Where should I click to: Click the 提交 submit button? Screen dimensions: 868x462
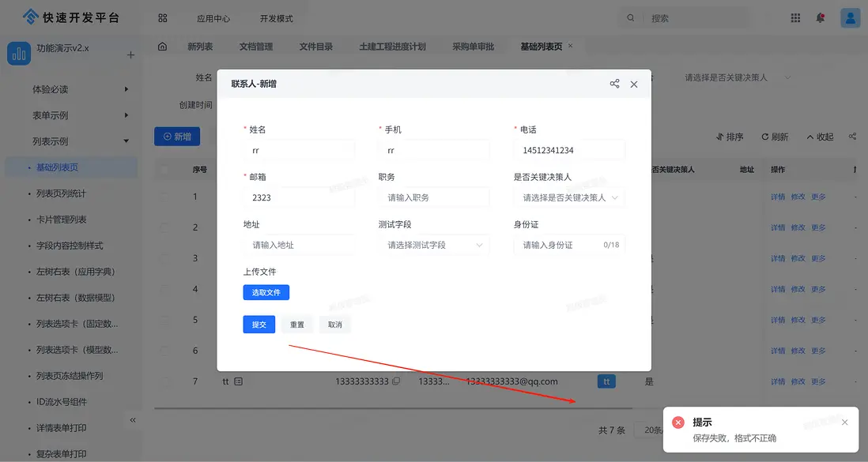[x=259, y=324]
